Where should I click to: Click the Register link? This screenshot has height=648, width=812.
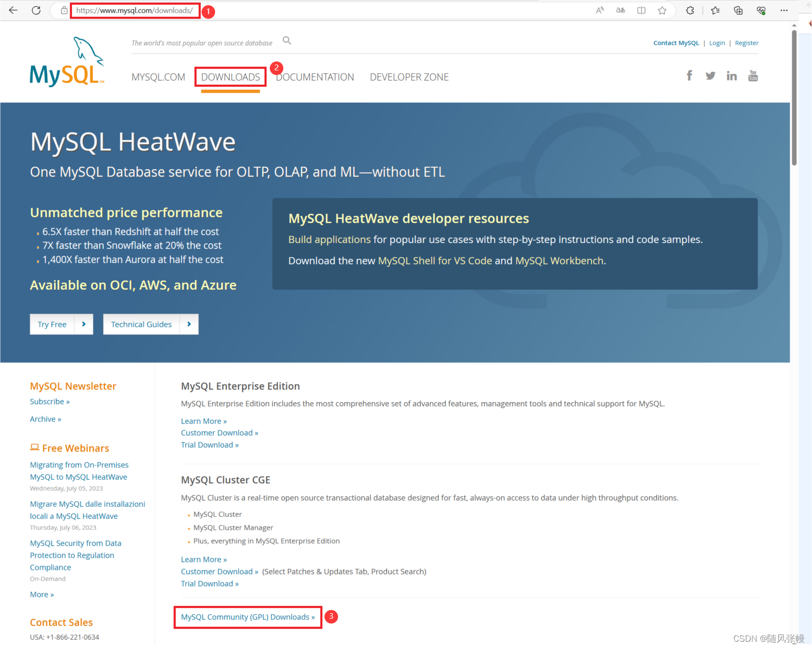(x=746, y=43)
